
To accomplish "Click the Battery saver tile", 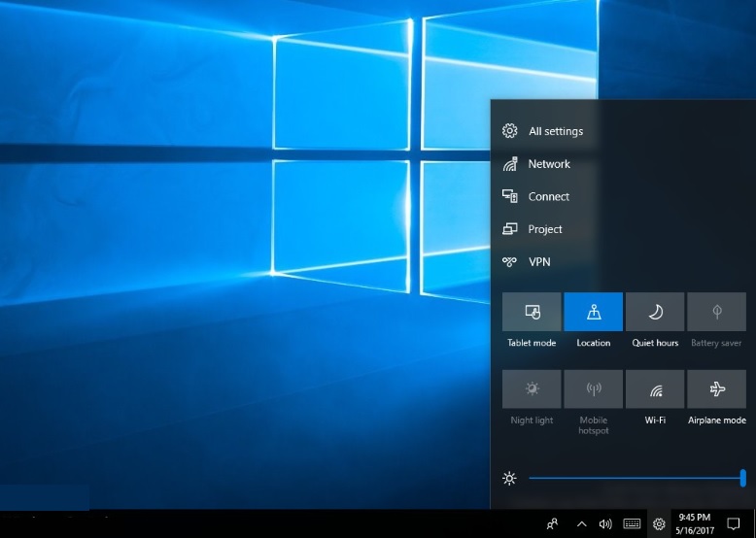I will (x=716, y=312).
